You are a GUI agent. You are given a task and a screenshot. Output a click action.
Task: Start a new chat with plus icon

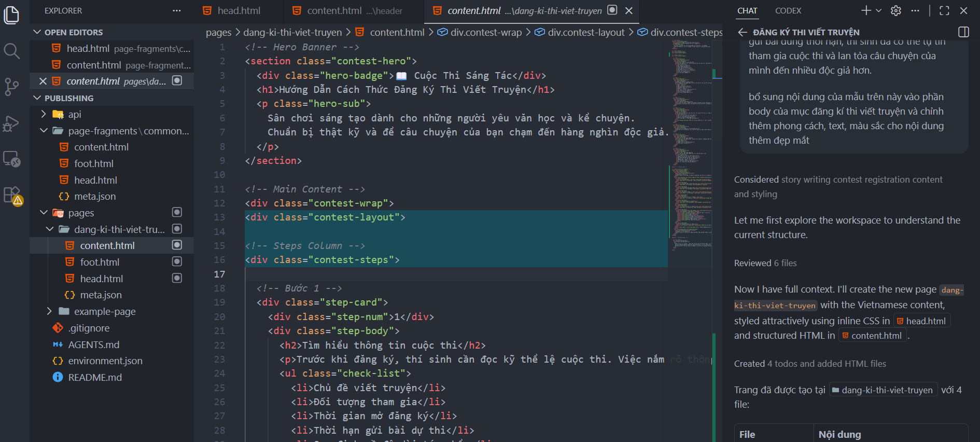(866, 10)
